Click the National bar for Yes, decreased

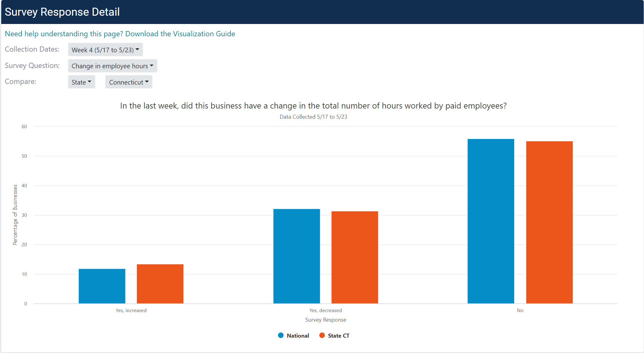pyautogui.click(x=296, y=256)
